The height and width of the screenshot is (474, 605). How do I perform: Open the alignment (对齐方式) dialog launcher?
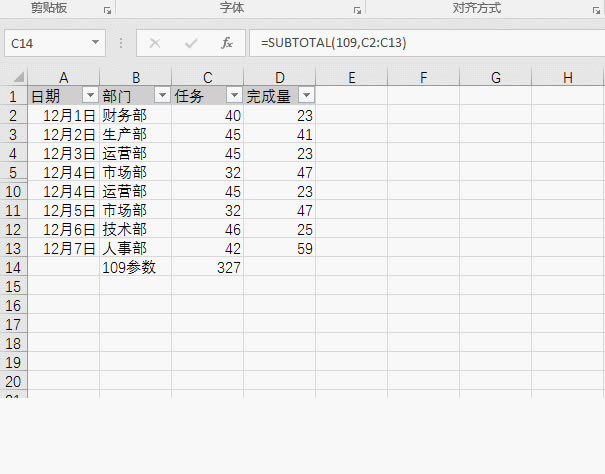(596, 11)
